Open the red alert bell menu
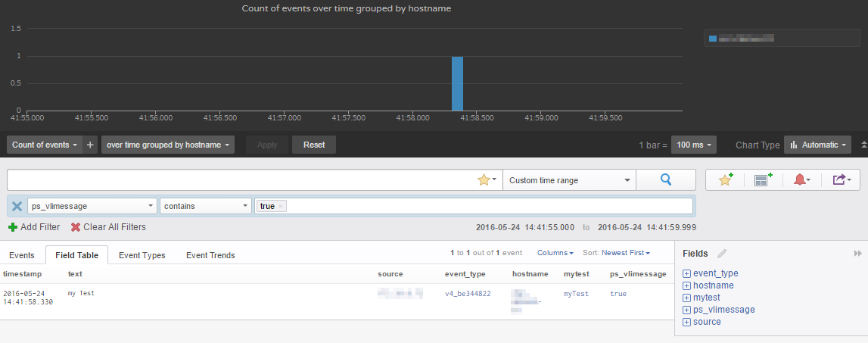Viewport: 868px width, 343px height. (801, 180)
